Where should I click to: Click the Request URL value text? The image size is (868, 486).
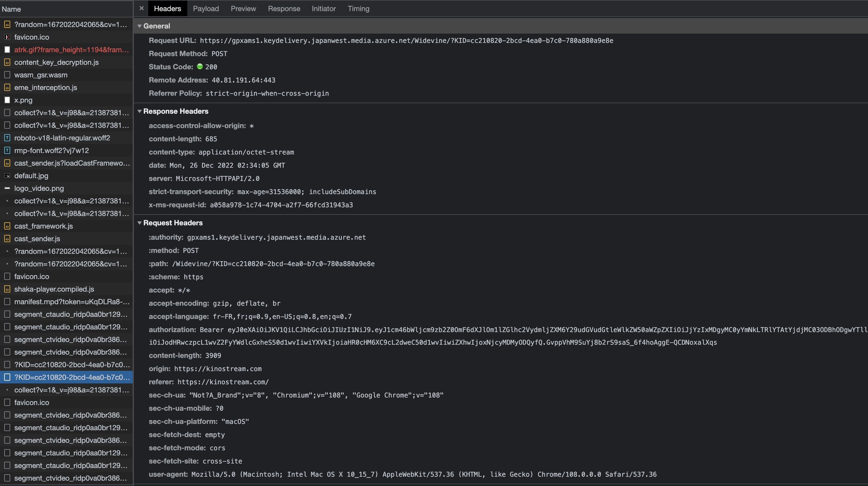click(x=406, y=41)
